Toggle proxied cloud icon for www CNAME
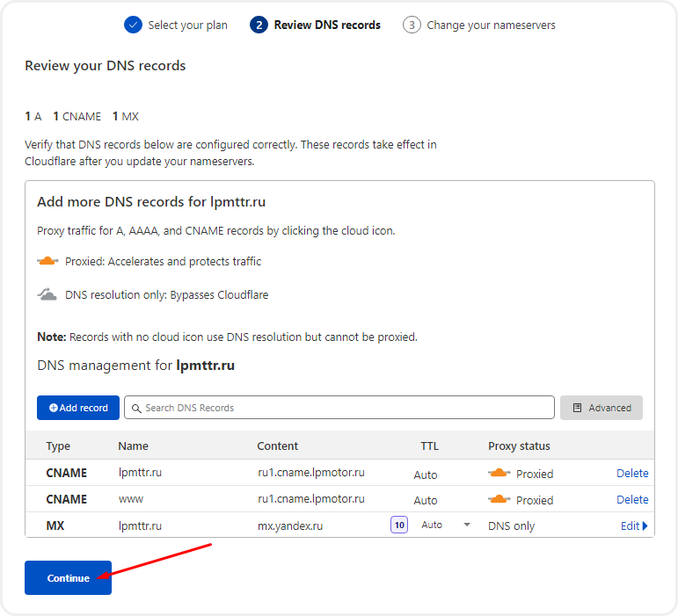Viewport: 678px width, 616px height. click(499, 499)
